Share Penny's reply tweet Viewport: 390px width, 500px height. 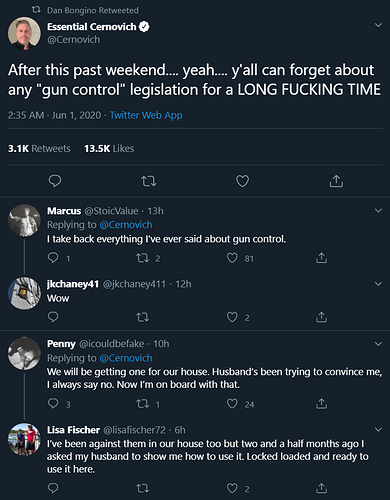point(321,403)
